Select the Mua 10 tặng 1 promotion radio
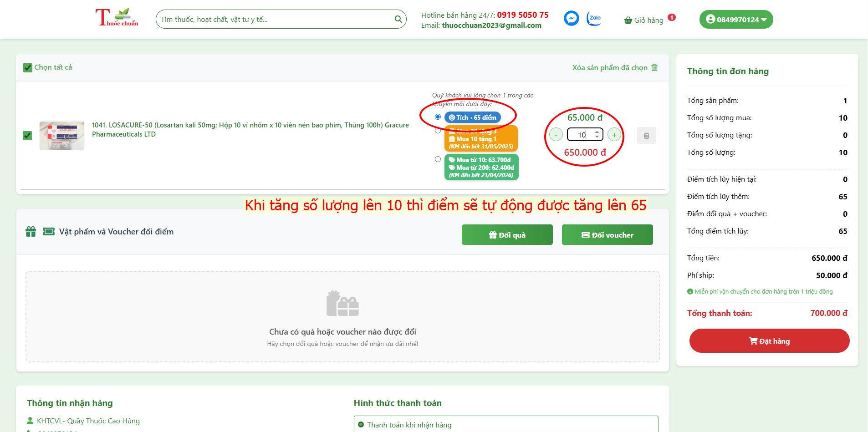Screen dimensions: 868x432 pos(438,130)
